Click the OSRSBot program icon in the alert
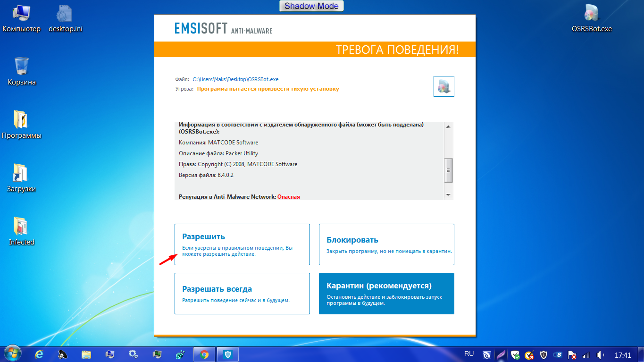Screen dimensions: 644x362 [x=443, y=86]
